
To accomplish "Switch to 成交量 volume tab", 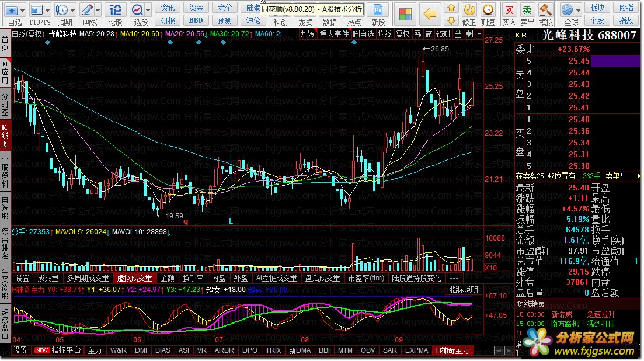I will click(x=48, y=279).
